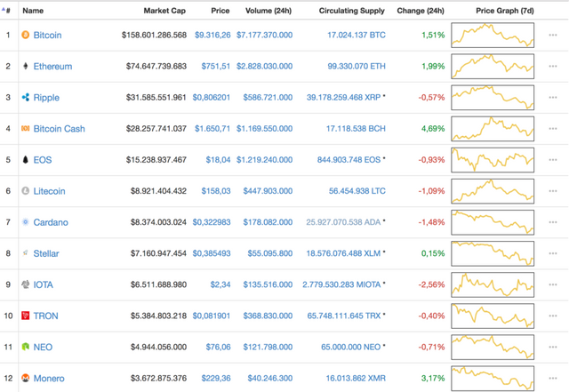This screenshot has height=392, width=569.
Task: Open EOS's 7-day price graph
Action: point(493,160)
